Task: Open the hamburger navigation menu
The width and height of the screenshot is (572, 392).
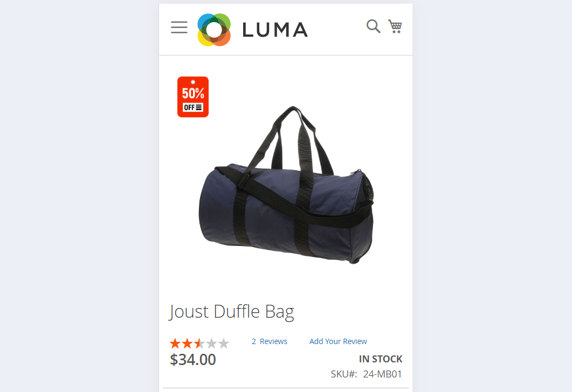Action: pos(179,27)
